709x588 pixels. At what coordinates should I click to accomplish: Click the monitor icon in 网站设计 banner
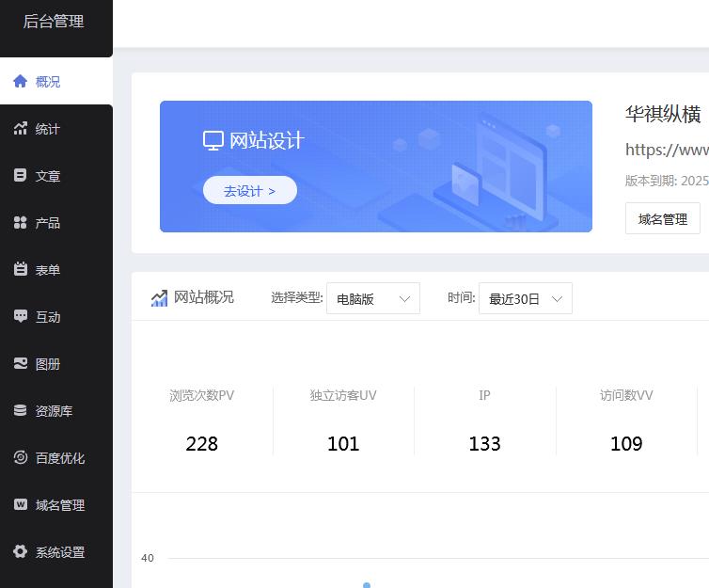(x=213, y=140)
